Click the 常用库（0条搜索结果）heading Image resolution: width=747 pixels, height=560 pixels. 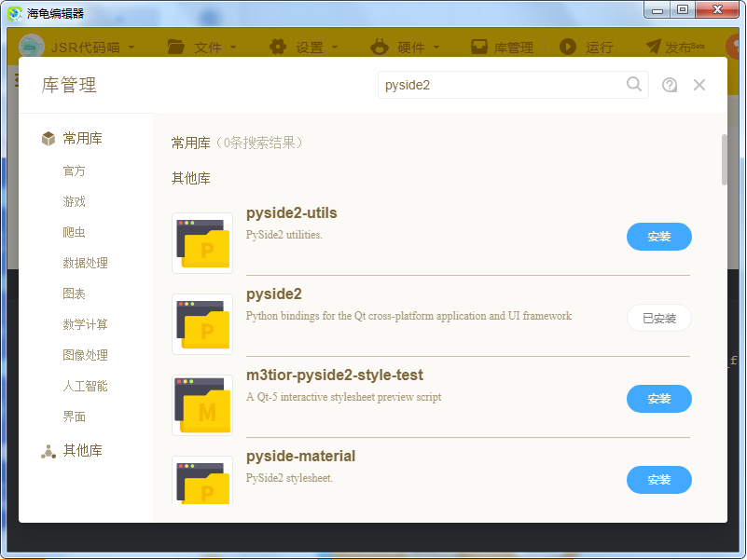pyautogui.click(x=237, y=143)
